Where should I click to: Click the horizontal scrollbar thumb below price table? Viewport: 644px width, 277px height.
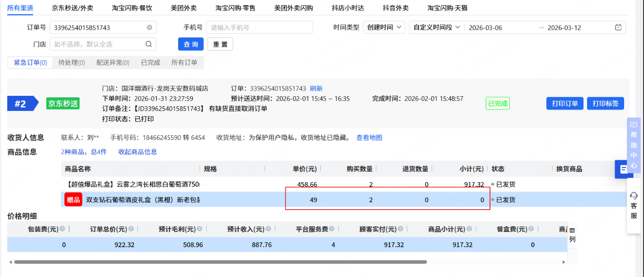pyautogui.click(x=220, y=261)
